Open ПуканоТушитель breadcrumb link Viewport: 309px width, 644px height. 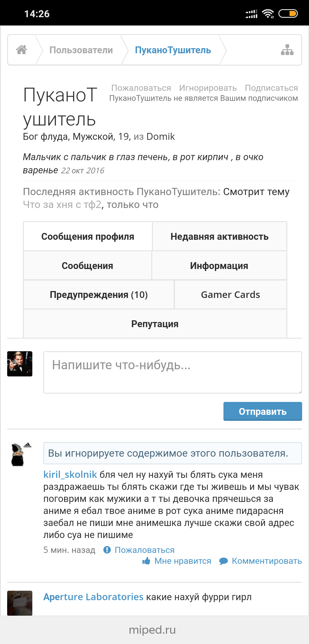(x=173, y=50)
